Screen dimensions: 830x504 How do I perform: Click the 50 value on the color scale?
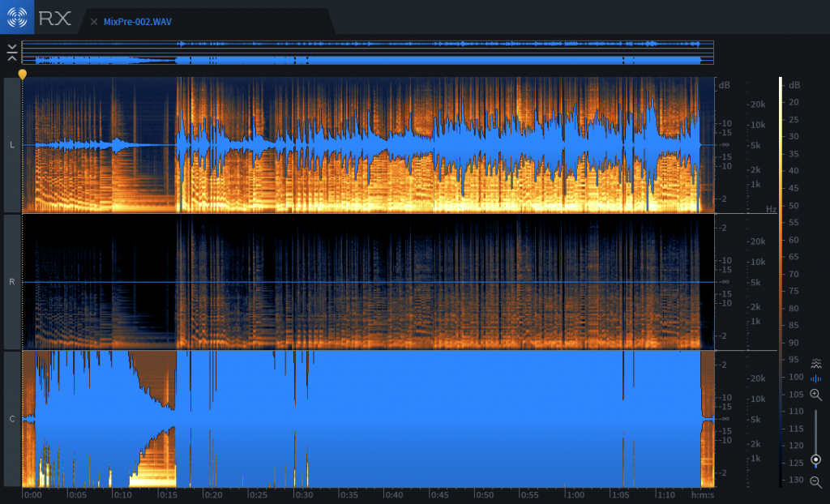tap(794, 206)
